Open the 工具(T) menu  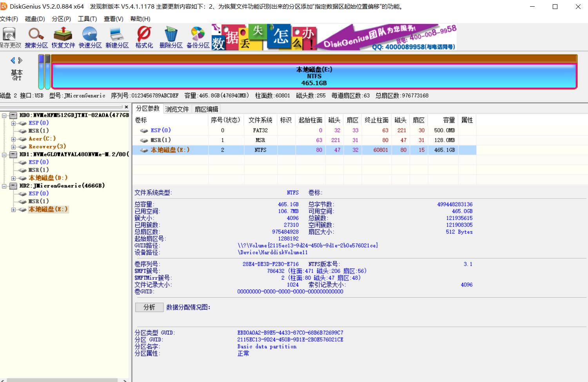click(x=87, y=18)
